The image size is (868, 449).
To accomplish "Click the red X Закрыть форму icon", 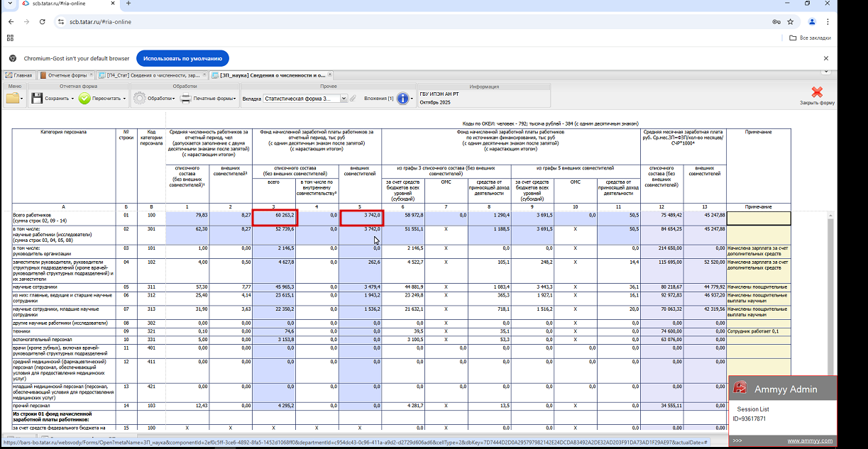I will tap(817, 92).
